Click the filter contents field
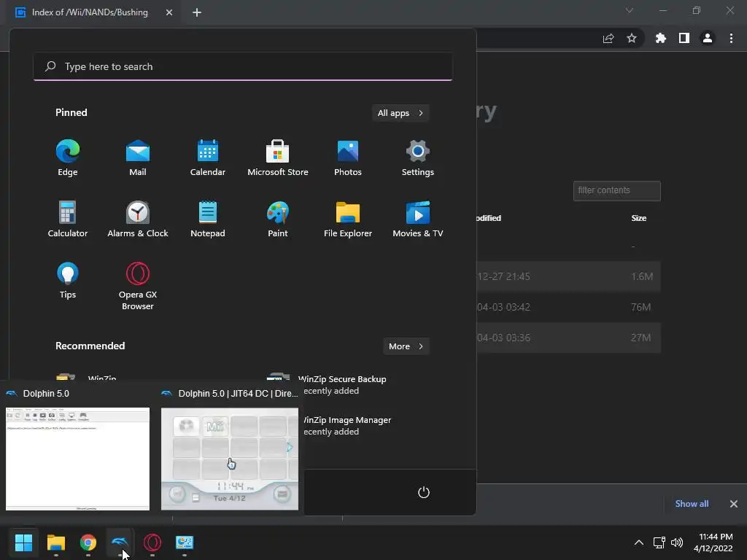The width and height of the screenshot is (747, 560). (x=617, y=191)
